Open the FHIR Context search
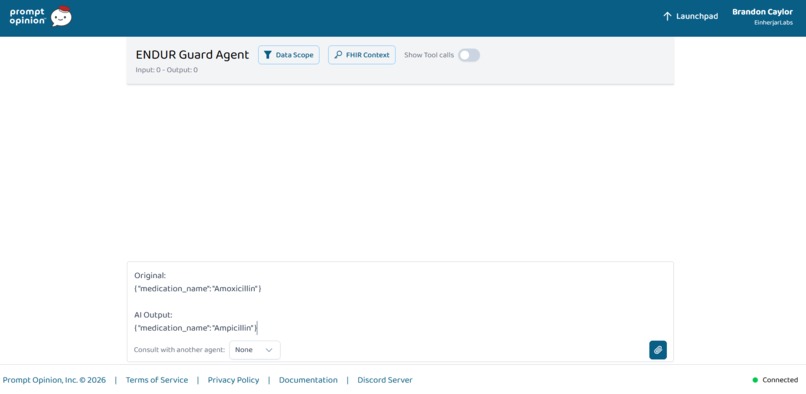 (362, 55)
